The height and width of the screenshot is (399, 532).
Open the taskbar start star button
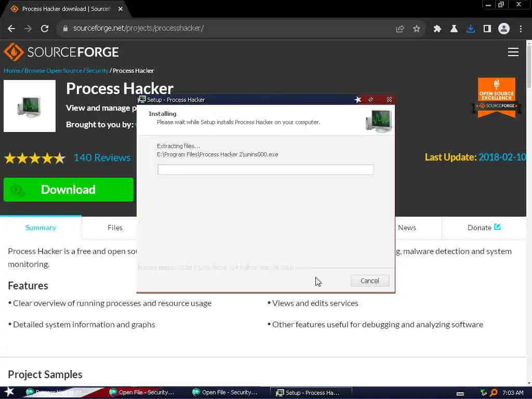coord(9,392)
